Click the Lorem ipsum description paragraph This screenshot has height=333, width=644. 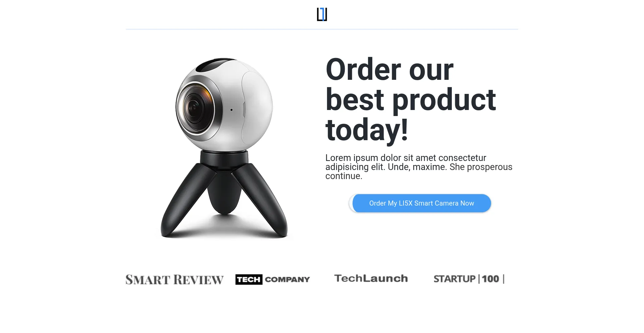pos(419,167)
